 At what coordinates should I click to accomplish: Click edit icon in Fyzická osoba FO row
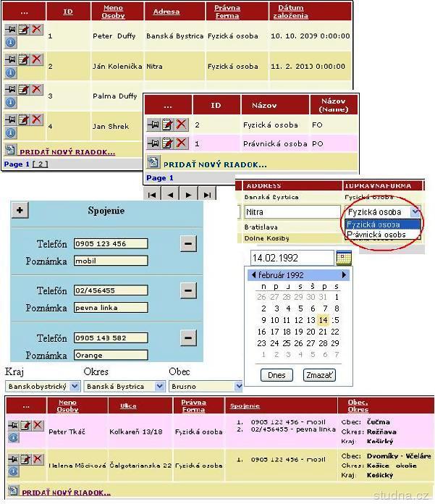167,125
